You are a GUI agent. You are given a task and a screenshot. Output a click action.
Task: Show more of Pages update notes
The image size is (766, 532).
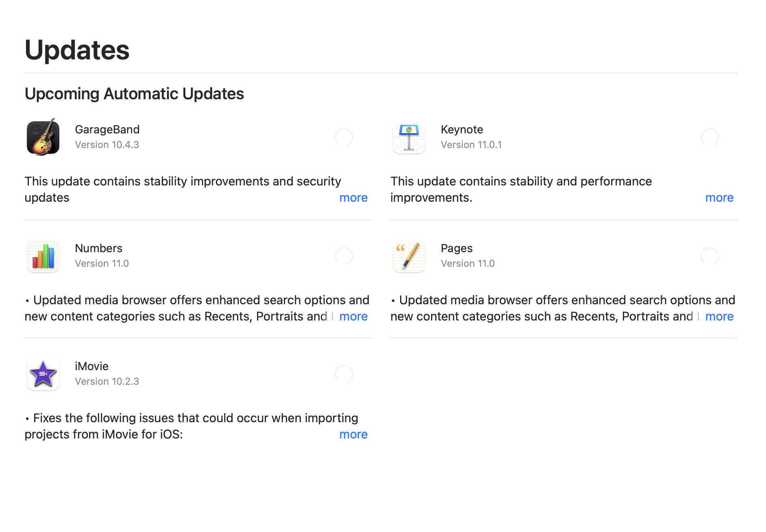[x=719, y=316]
